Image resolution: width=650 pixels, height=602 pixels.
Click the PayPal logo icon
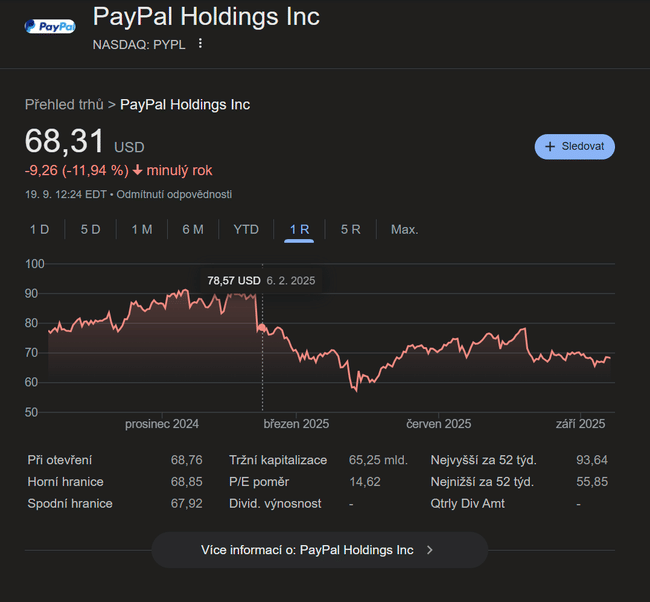(x=49, y=26)
